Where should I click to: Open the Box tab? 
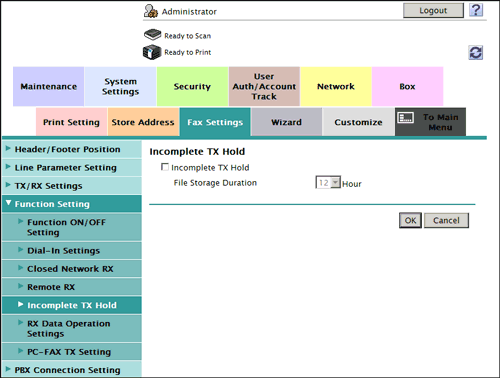click(407, 86)
